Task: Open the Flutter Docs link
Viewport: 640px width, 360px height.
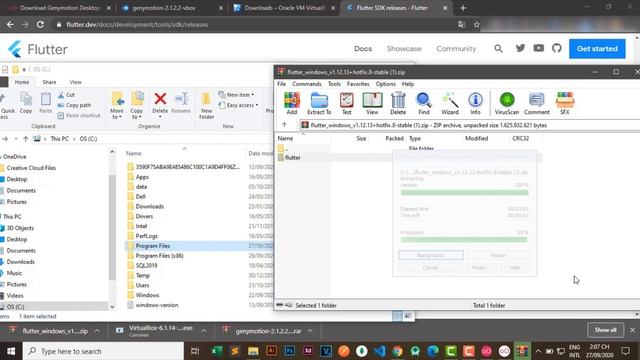Action: click(363, 49)
